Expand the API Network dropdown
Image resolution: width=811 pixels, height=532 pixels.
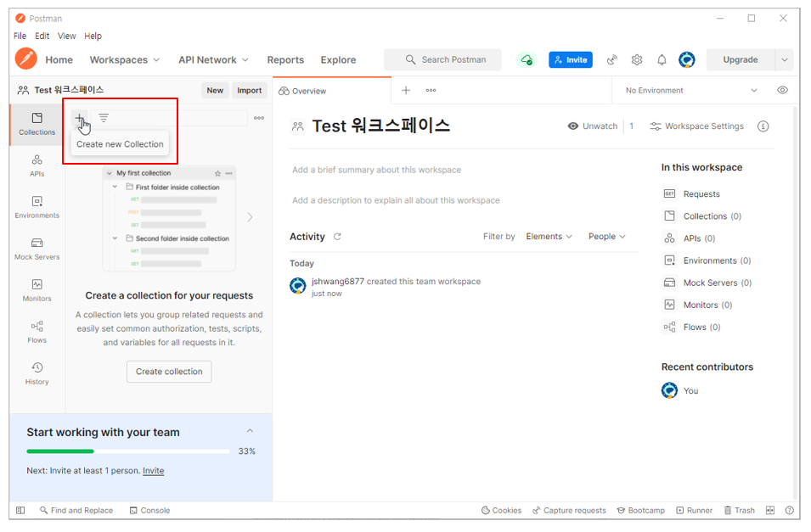(x=213, y=60)
